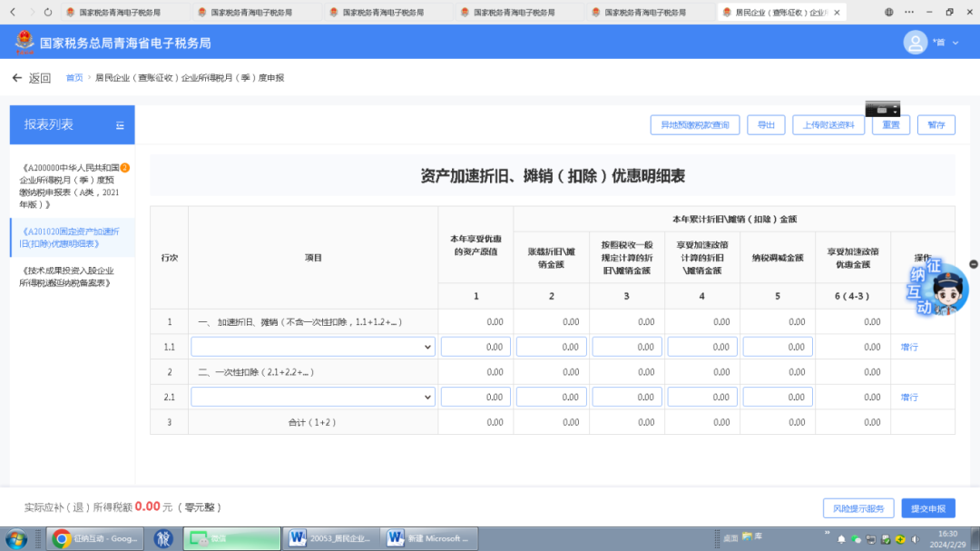The height and width of the screenshot is (551, 980).
Task: Open Windows Start menu orb
Action: pos(17,538)
